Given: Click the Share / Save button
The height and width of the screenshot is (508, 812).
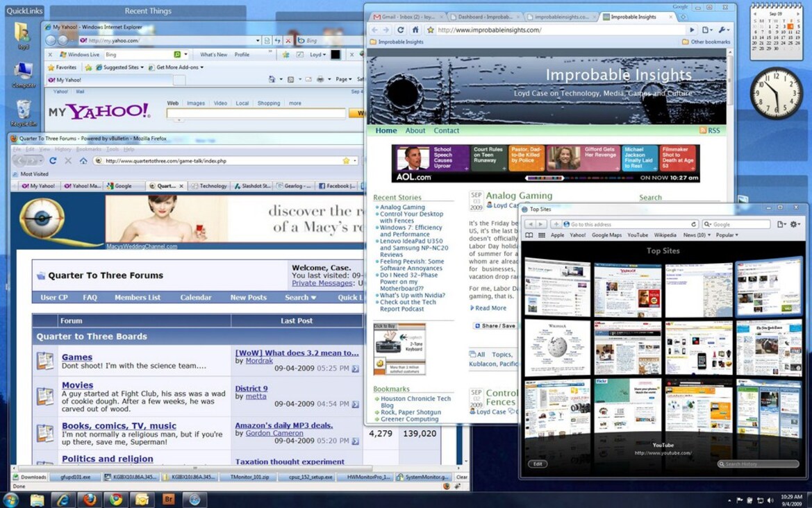Looking at the screenshot, I should 495,326.
